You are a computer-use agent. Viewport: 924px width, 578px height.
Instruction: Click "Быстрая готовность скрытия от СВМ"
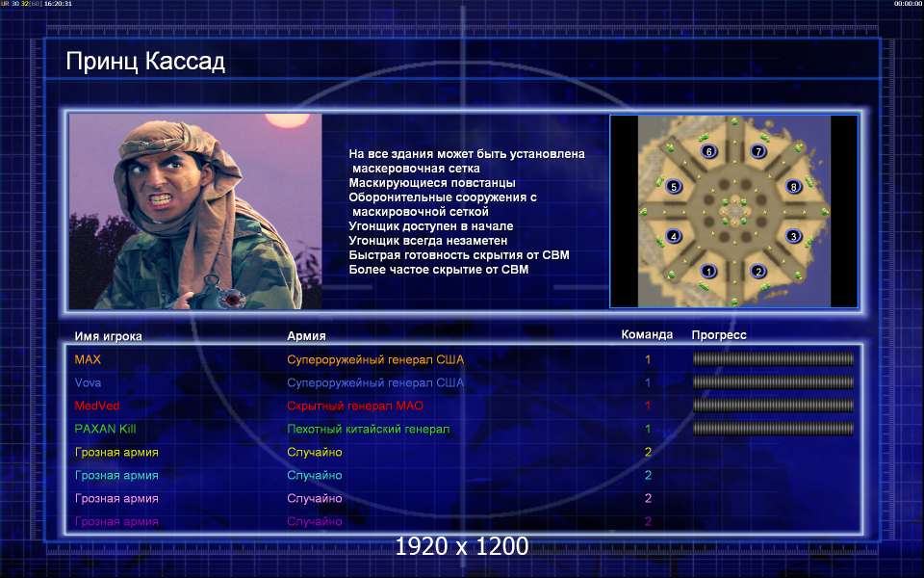tap(459, 254)
